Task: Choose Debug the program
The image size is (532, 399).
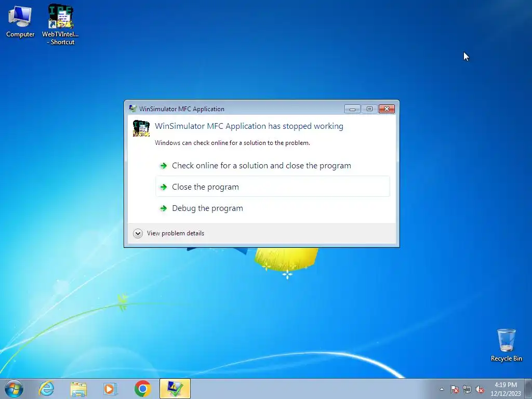Action: tap(272, 208)
